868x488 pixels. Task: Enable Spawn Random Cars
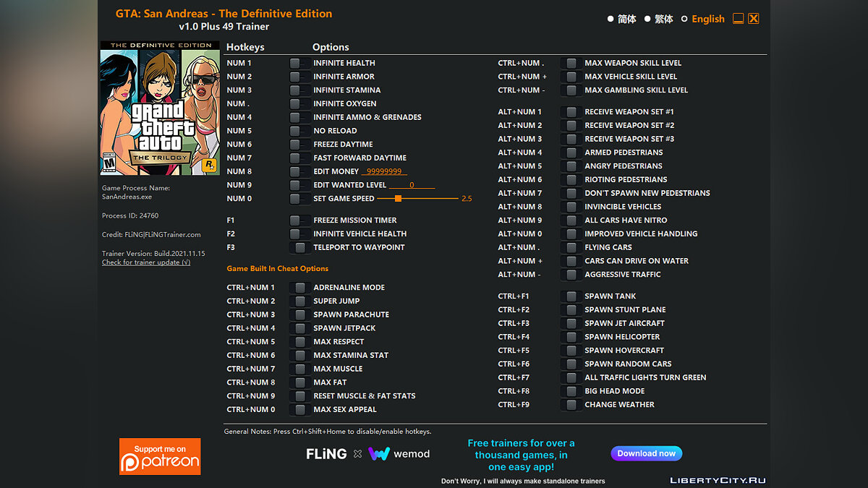571,364
